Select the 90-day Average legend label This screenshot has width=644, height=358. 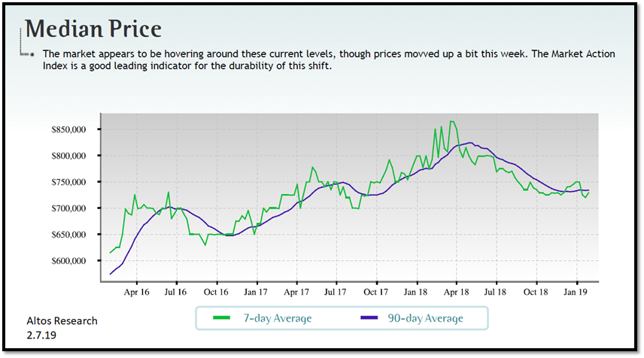click(425, 318)
